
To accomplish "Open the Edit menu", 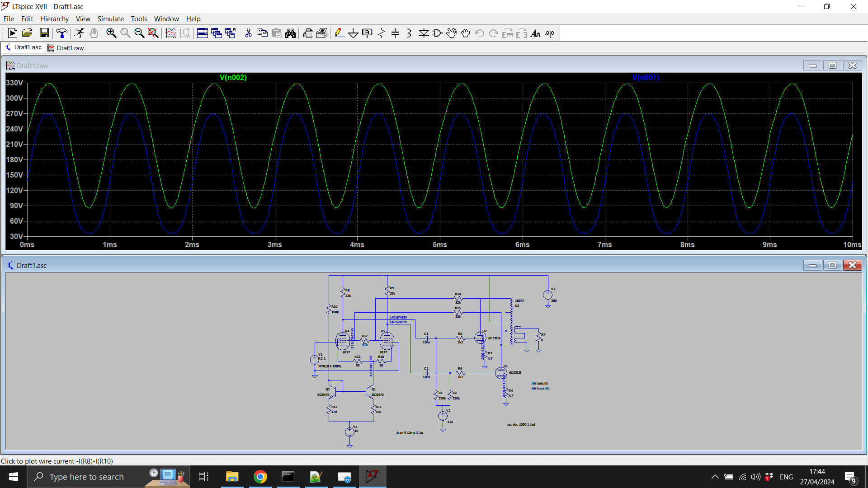I will click(27, 19).
